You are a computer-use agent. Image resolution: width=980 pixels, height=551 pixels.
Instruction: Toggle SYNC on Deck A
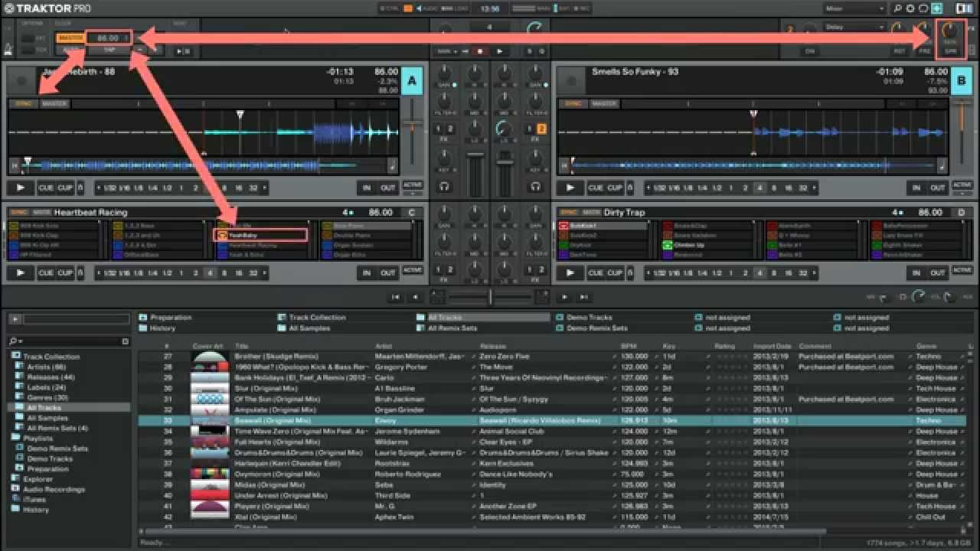(23, 103)
